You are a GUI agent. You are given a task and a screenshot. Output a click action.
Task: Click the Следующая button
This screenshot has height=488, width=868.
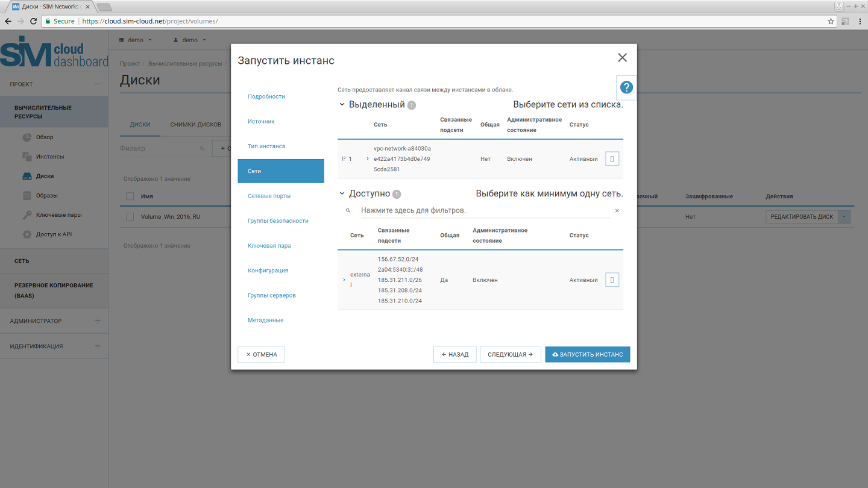coord(510,355)
